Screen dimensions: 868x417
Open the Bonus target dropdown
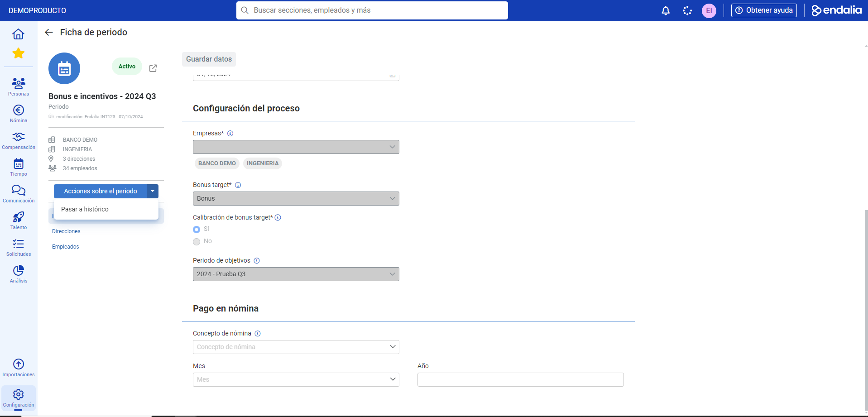296,199
